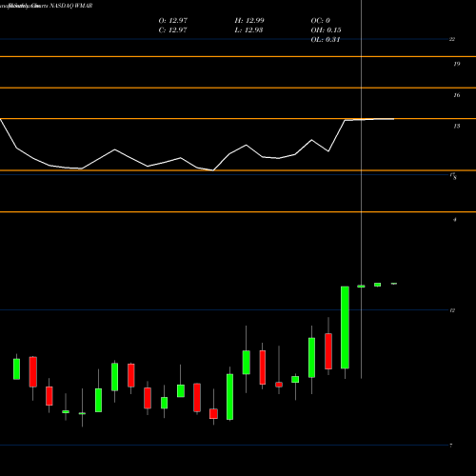Click the 'OH: 0.15' readout

[326, 30]
